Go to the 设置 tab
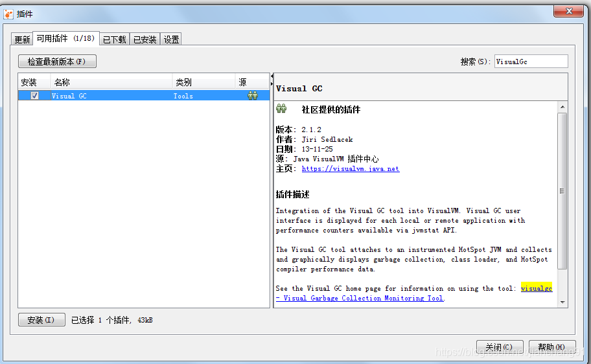 pos(171,40)
